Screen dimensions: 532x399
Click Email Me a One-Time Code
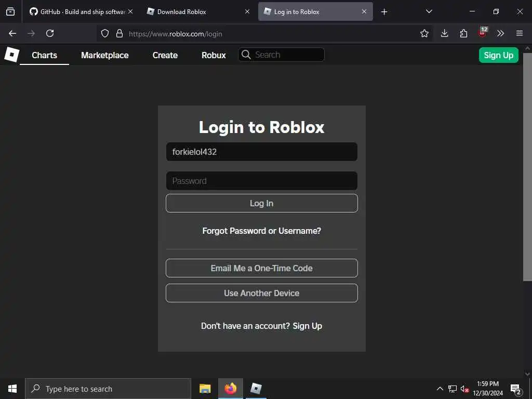(x=262, y=268)
